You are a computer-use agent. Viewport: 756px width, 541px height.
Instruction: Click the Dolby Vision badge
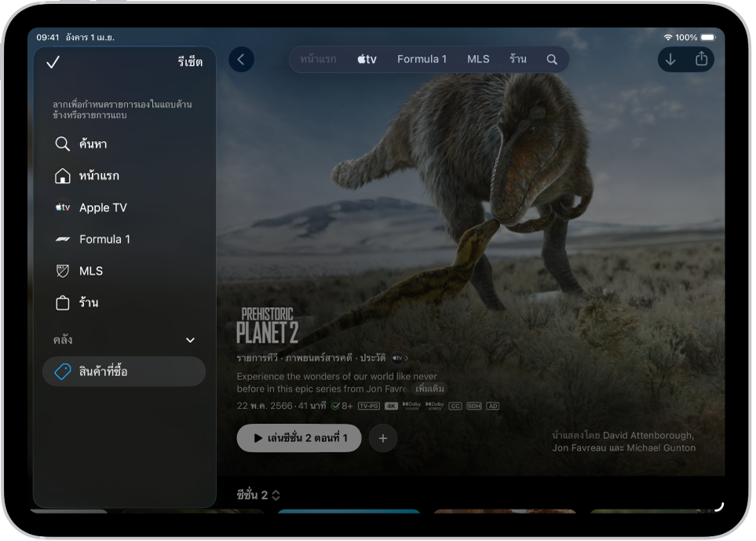[411, 406]
